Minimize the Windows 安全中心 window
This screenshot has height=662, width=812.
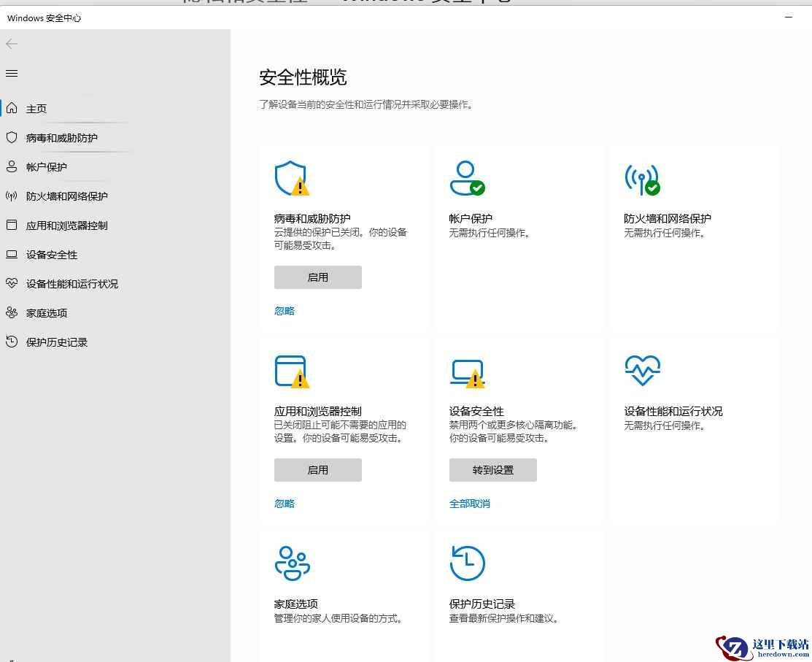pyautogui.click(x=789, y=17)
